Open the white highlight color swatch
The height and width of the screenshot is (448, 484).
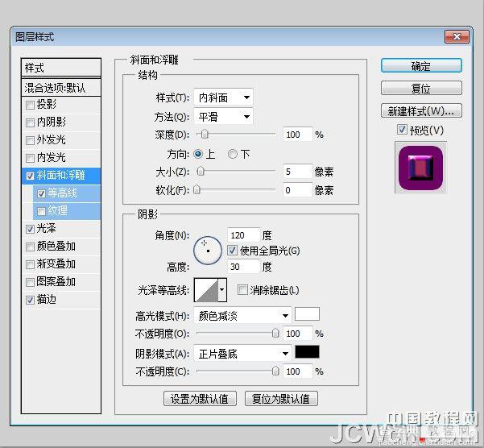(307, 314)
